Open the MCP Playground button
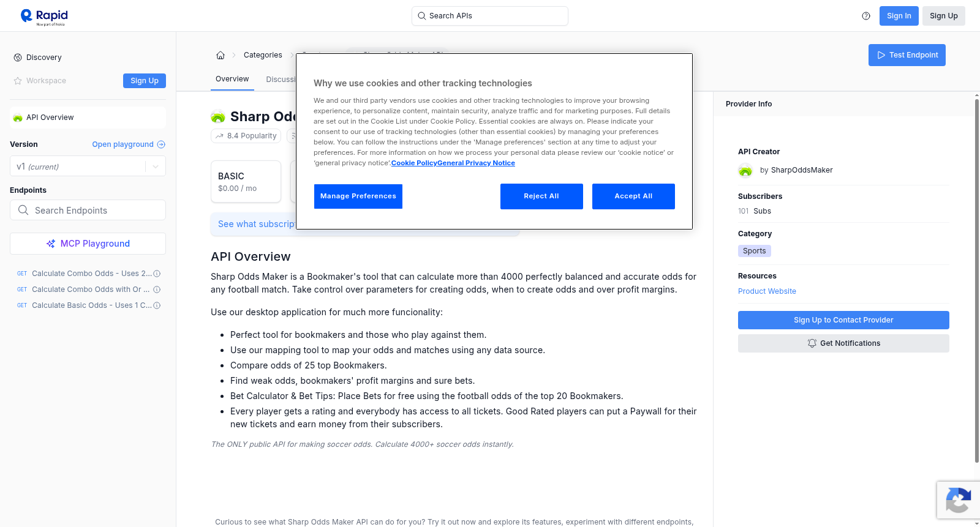This screenshot has width=980, height=527. click(88, 244)
